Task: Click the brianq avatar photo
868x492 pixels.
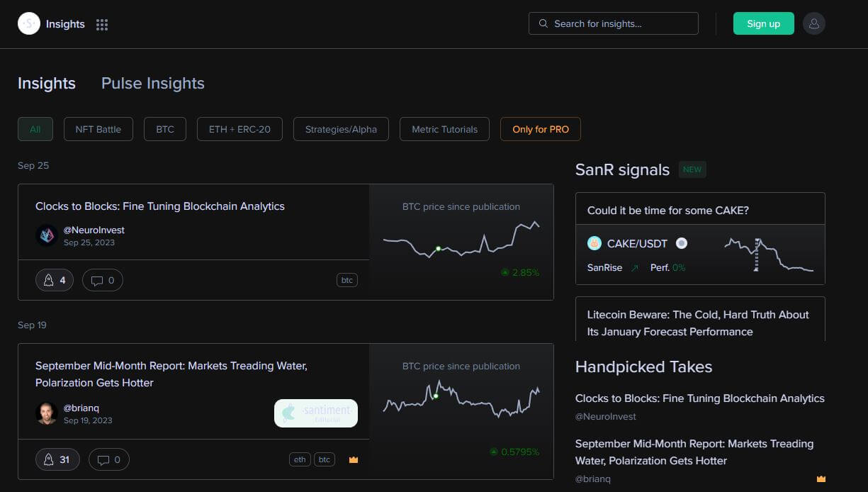Action: (47, 413)
